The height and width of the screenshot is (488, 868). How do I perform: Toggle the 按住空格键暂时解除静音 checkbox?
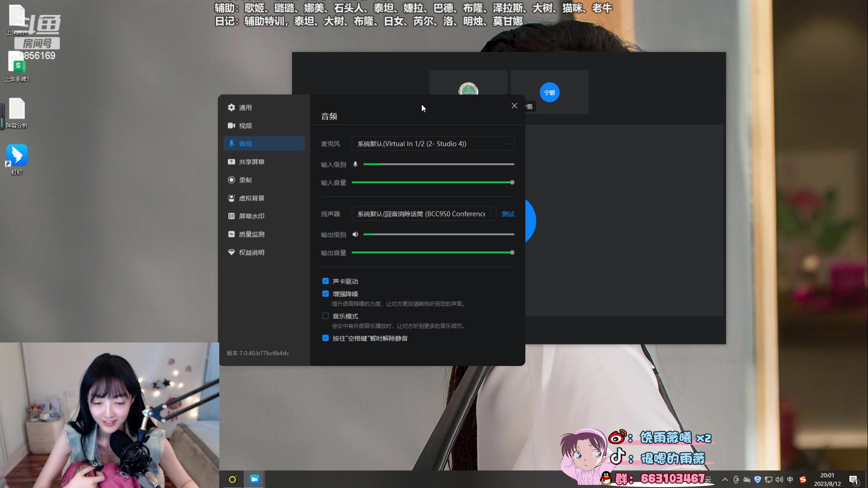(x=325, y=338)
